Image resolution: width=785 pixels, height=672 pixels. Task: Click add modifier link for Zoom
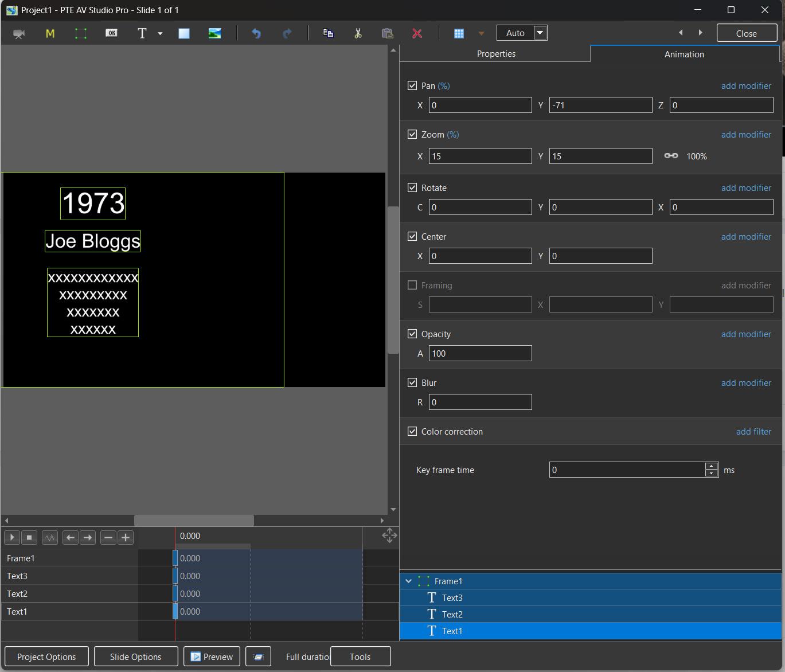coord(745,134)
